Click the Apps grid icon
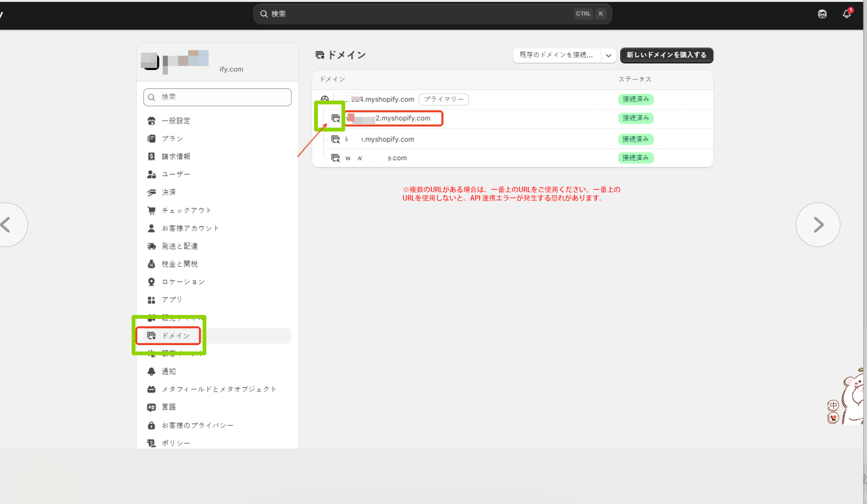867x504 pixels. point(151,300)
